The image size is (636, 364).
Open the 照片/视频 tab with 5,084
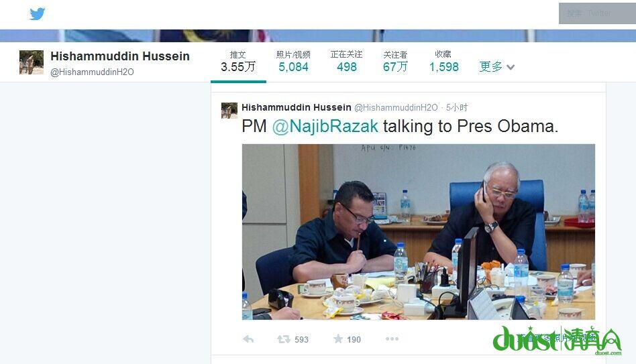click(293, 62)
